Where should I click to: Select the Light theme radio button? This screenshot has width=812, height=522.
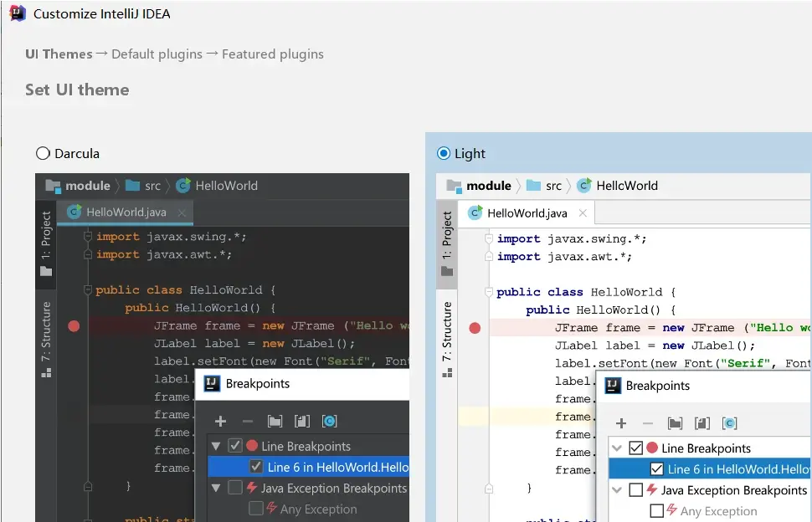click(x=444, y=154)
